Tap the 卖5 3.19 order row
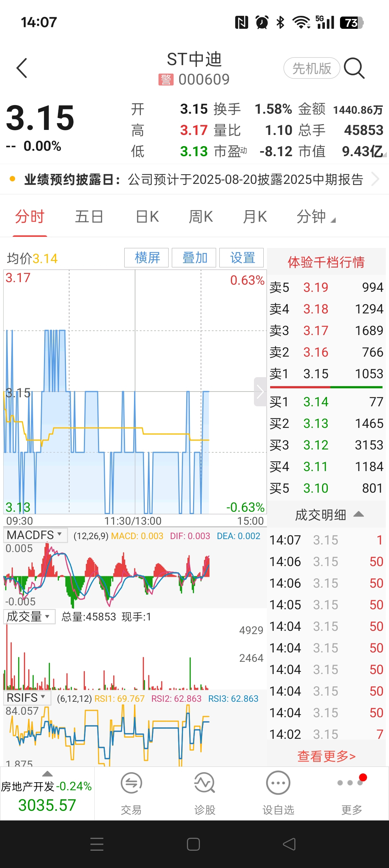The height and width of the screenshot is (868, 389). tap(326, 287)
